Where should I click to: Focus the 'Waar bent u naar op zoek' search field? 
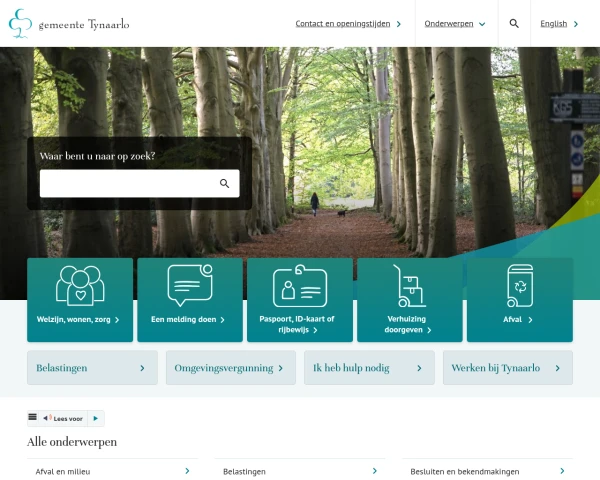140,184
